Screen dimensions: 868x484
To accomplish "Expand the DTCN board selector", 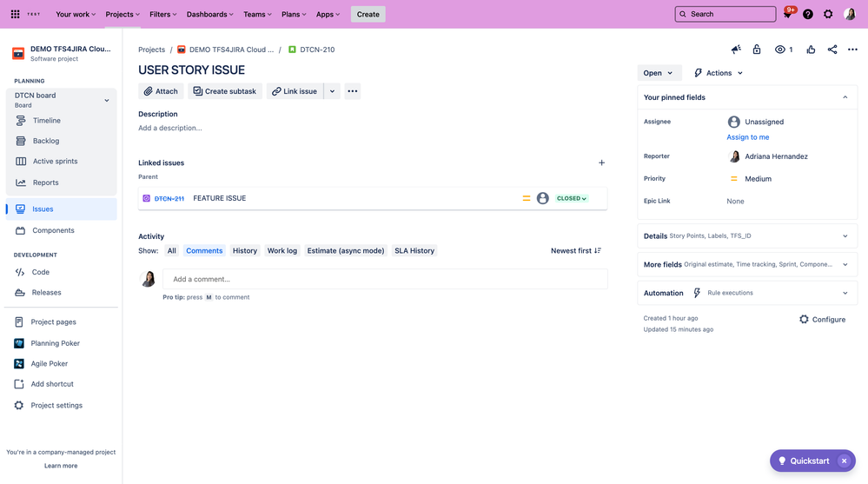I will click(x=61, y=100).
